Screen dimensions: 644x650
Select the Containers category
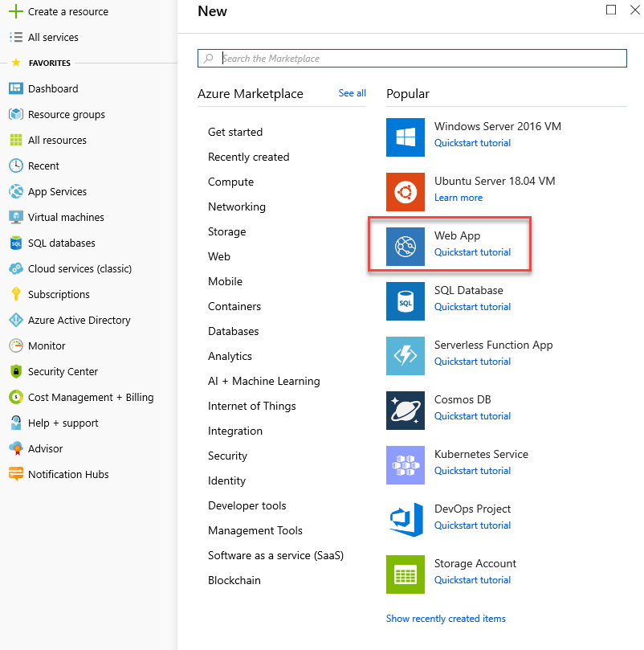[x=234, y=306]
